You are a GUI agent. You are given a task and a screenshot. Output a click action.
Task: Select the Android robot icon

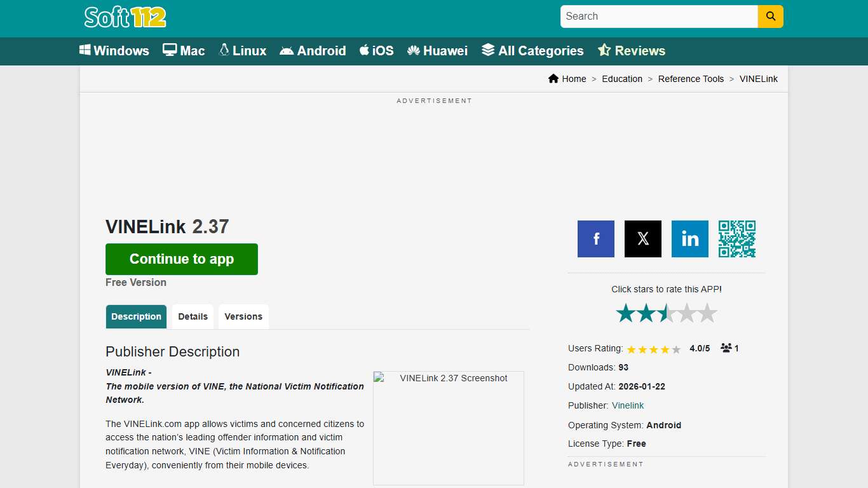point(287,50)
